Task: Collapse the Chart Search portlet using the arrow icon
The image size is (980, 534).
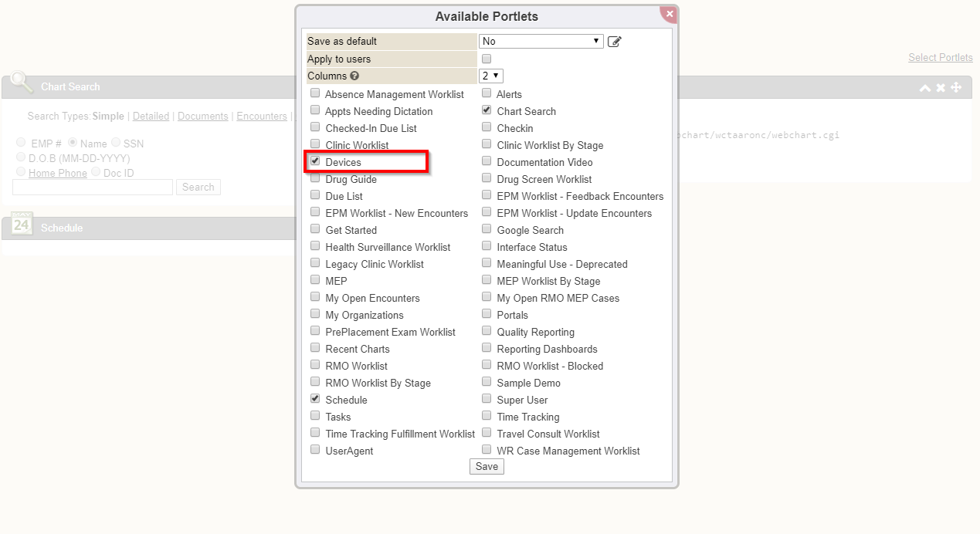Action: 924,88
